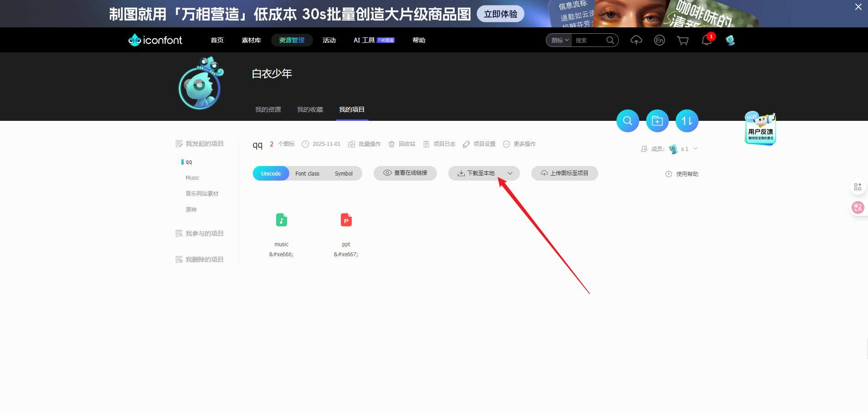The height and width of the screenshot is (415, 868).
Task: Expand the project members list chevron
Action: pyautogui.click(x=695, y=149)
